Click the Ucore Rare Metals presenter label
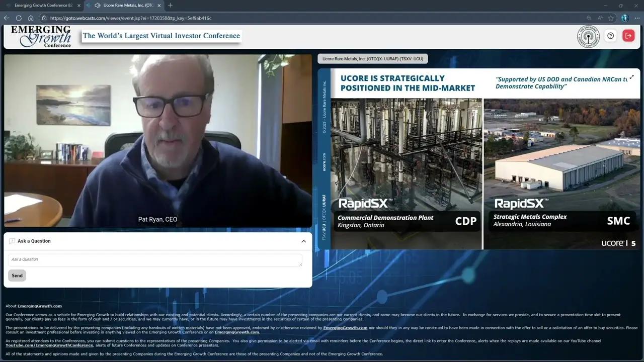Image resolution: width=644 pixels, height=362 pixels. pos(373,59)
